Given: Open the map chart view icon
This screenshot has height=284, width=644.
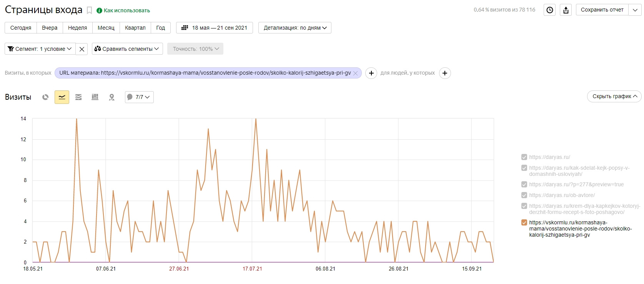Looking at the screenshot, I should tap(111, 97).
